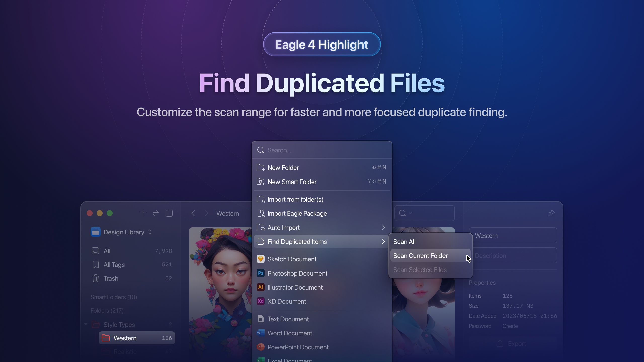
Task: Click the PowerPoint Document icon
Action: (x=261, y=347)
